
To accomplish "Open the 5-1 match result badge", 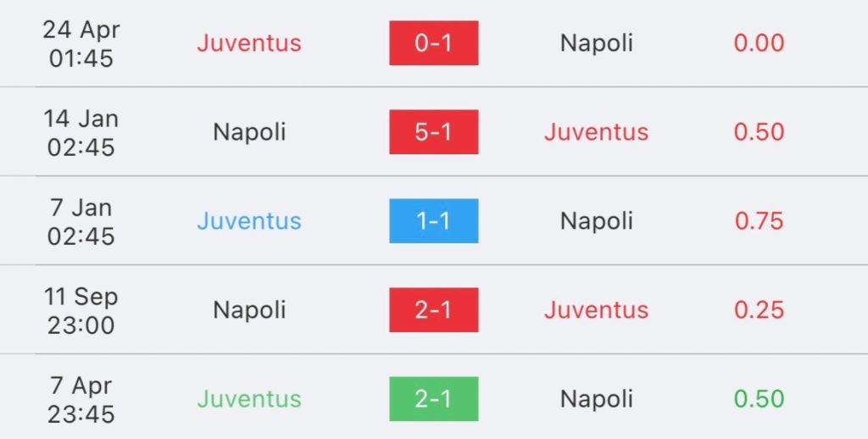I will 434,132.
